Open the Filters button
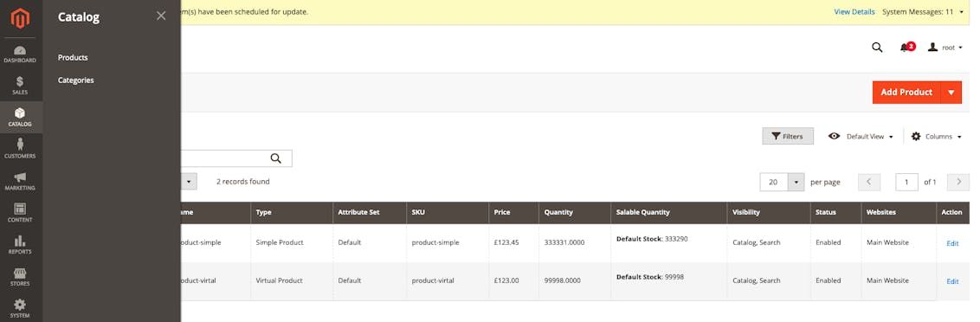The width and height of the screenshot is (980, 322). (x=788, y=136)
